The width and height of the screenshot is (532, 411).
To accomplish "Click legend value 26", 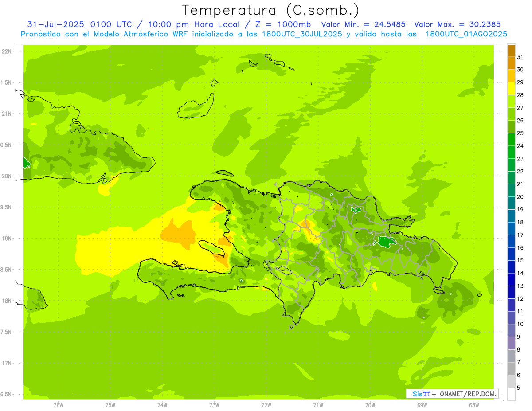I will tap(520, 121).
